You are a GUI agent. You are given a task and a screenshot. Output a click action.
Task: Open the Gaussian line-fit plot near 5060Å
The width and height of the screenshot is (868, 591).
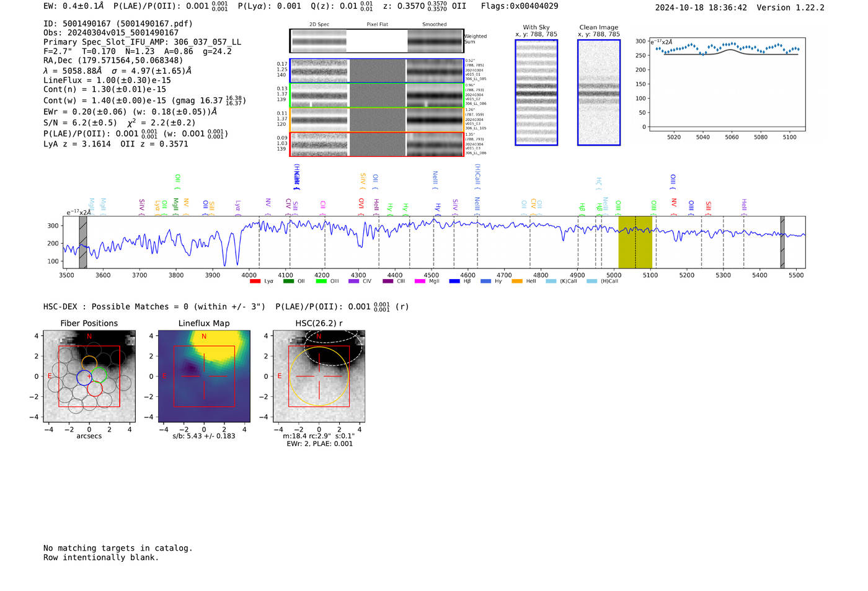727,85
